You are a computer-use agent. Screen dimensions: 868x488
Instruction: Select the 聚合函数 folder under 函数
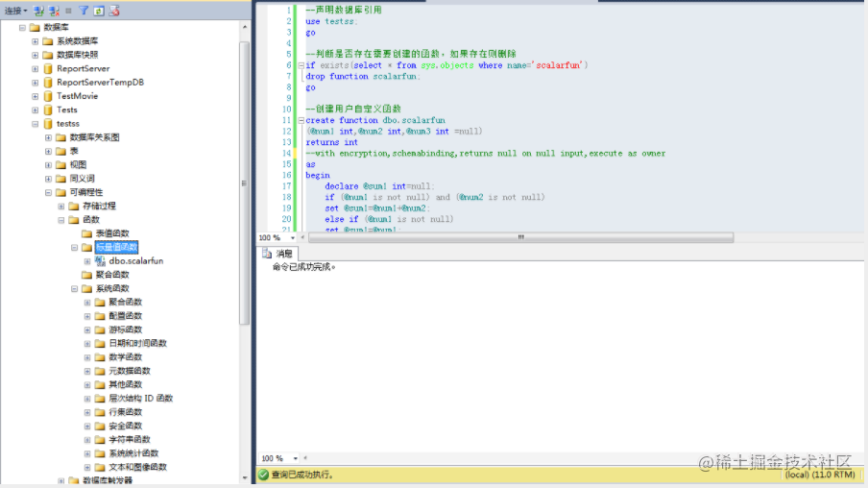coord(112,275)
